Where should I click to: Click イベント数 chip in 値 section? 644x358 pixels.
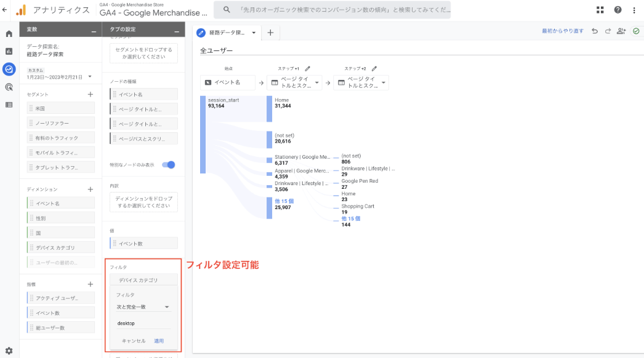(143, 244)
